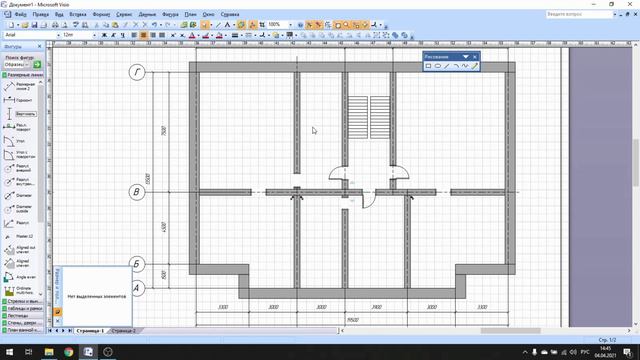
Task: Print the drawing using the printer icon
Action: coord(56,25)
